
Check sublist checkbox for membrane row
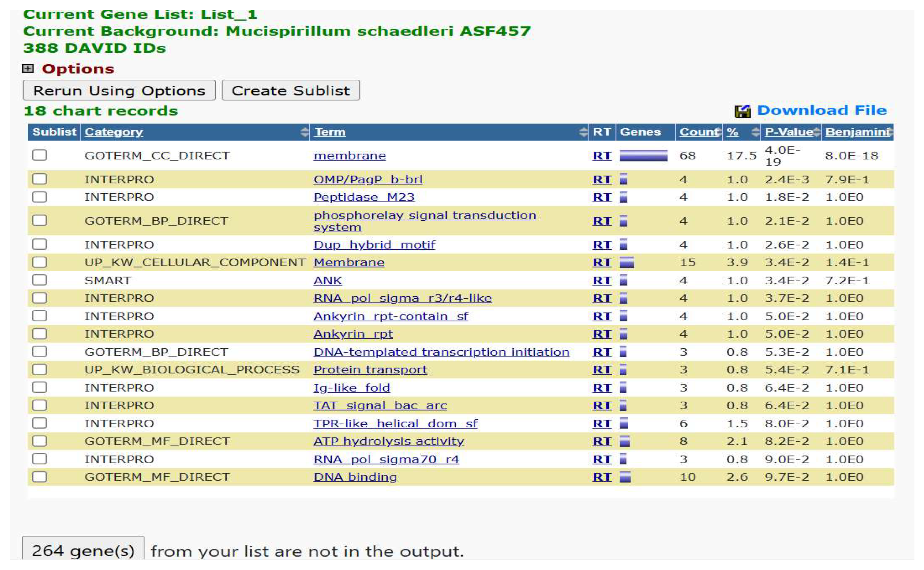(x=40, y=156)
